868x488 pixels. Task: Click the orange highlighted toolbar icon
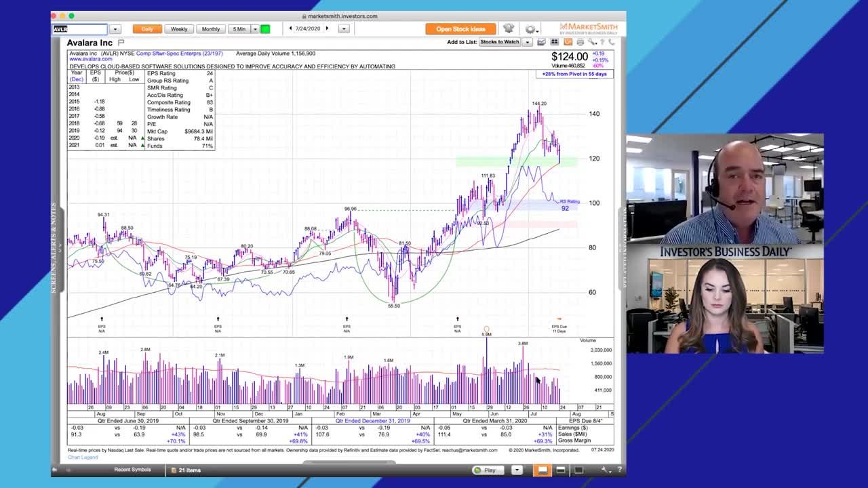click(x=568, y=42)
